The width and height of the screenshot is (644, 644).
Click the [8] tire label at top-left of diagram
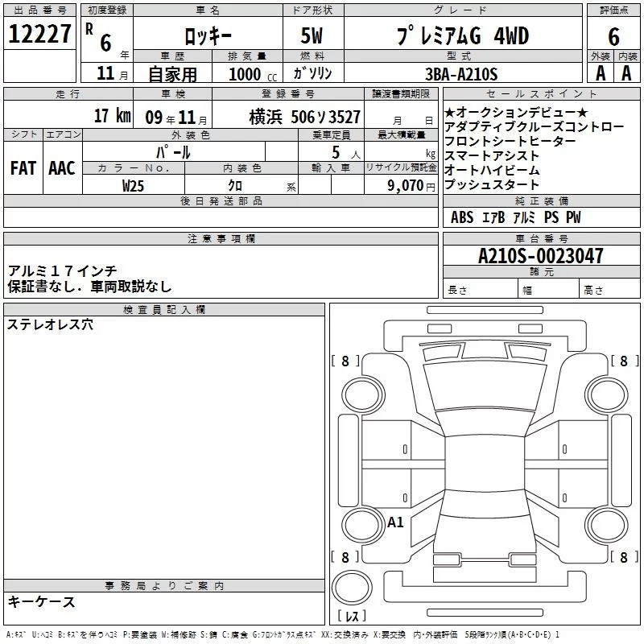click(345, 361)
